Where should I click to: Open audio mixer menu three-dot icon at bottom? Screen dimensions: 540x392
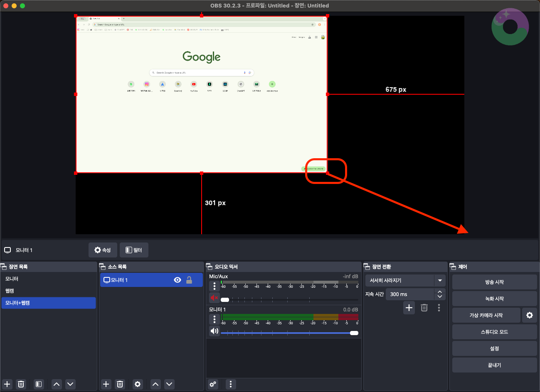pos(231,384)
